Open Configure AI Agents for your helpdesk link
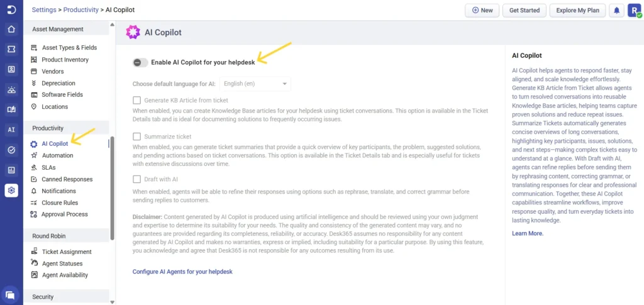The width and height of the screenshot is (644, 305). click(x=182, y=272)
